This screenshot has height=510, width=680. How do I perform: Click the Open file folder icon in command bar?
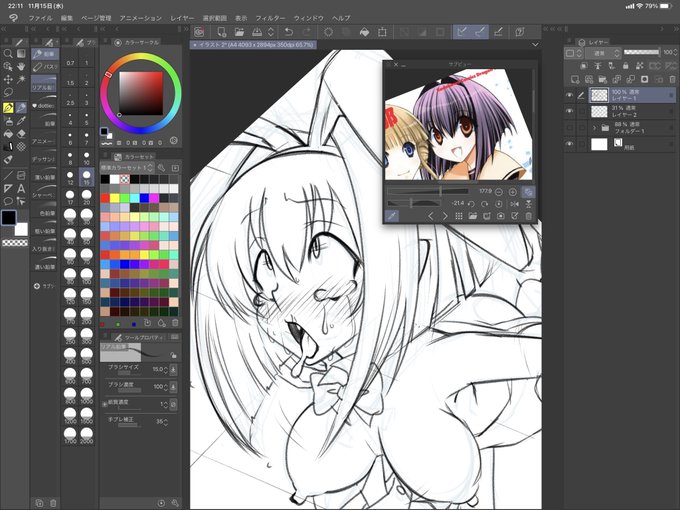239,32
